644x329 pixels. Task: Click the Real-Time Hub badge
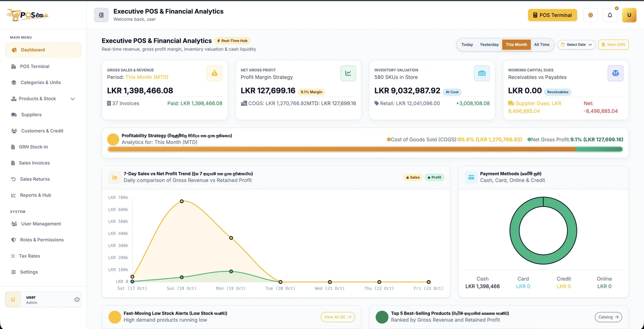coord(232,41)
